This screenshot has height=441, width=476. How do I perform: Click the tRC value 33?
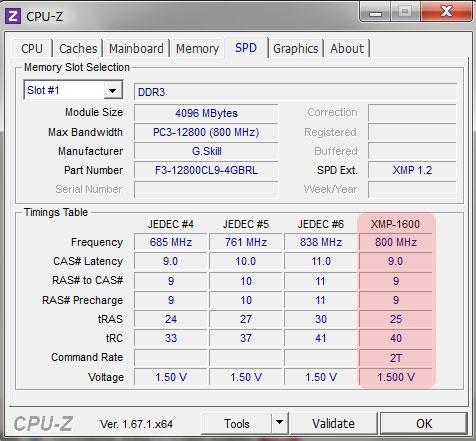point(171,338)
